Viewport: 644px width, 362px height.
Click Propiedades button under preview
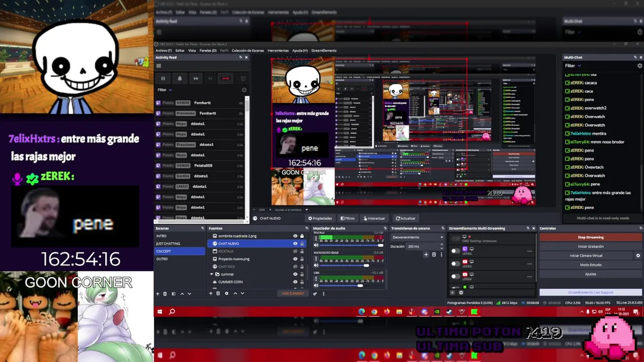320,218
